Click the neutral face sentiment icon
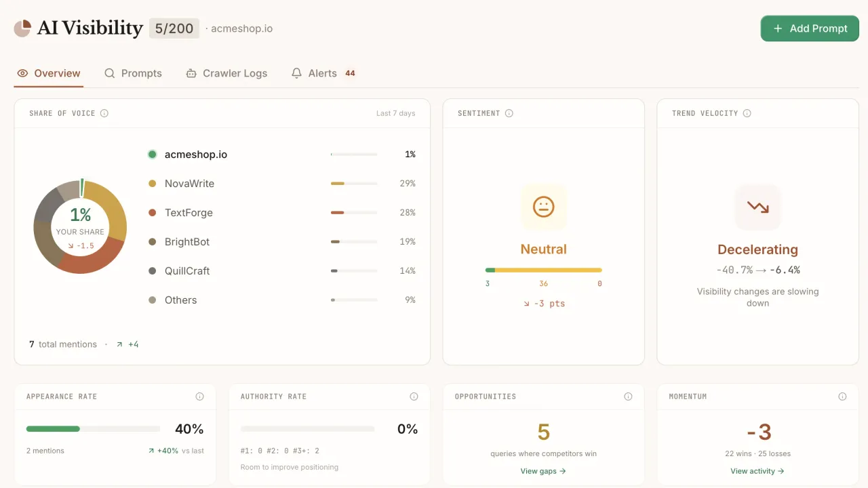 click(x=544, y=207)
